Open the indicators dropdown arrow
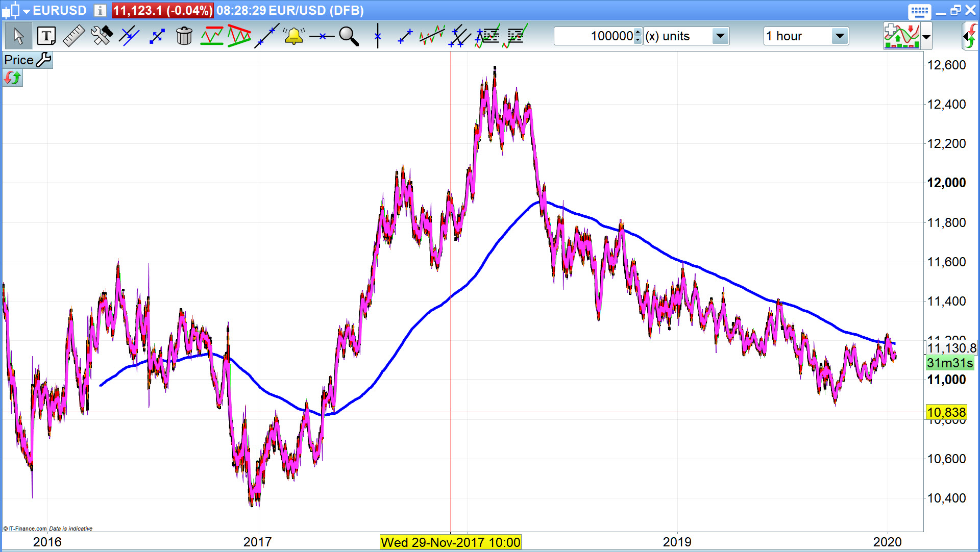This screenshot has height=552, width=980. click(926, 37)
